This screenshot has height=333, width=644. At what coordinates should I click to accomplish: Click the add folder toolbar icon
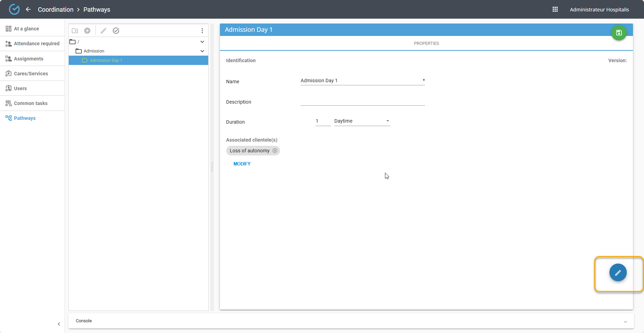click(75, 31)
